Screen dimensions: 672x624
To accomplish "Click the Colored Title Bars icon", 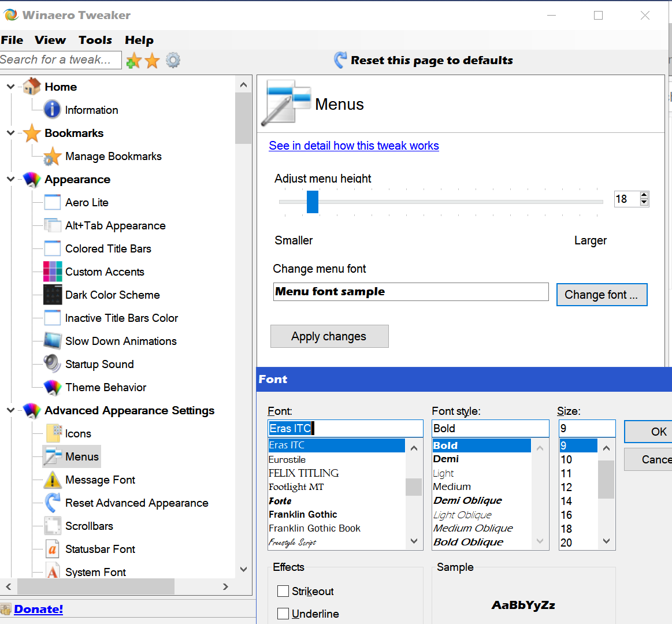I will tap(52, 248).
